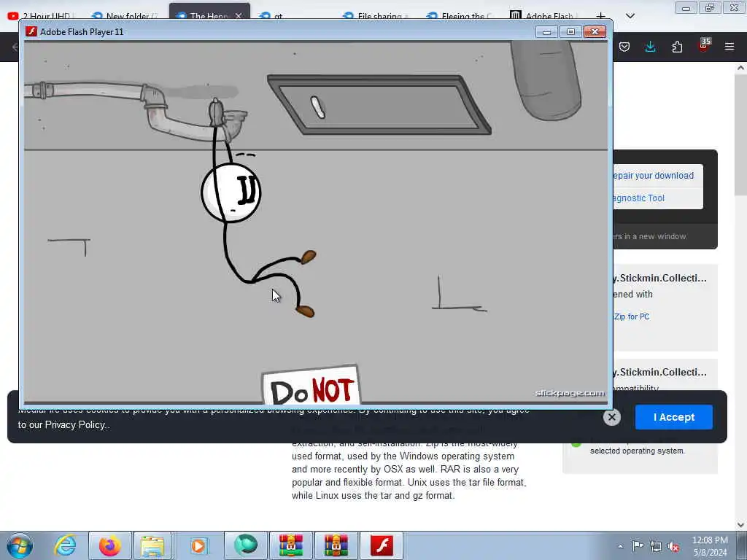Click the stickman's head in Flash game
The width and height of the screenshot is (747, 560).
pos(231,192)
